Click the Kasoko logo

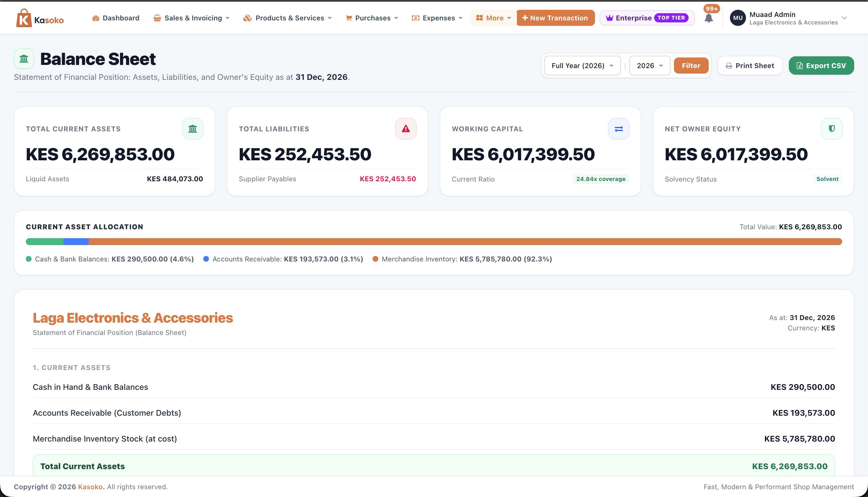click(x=40, y=18)
